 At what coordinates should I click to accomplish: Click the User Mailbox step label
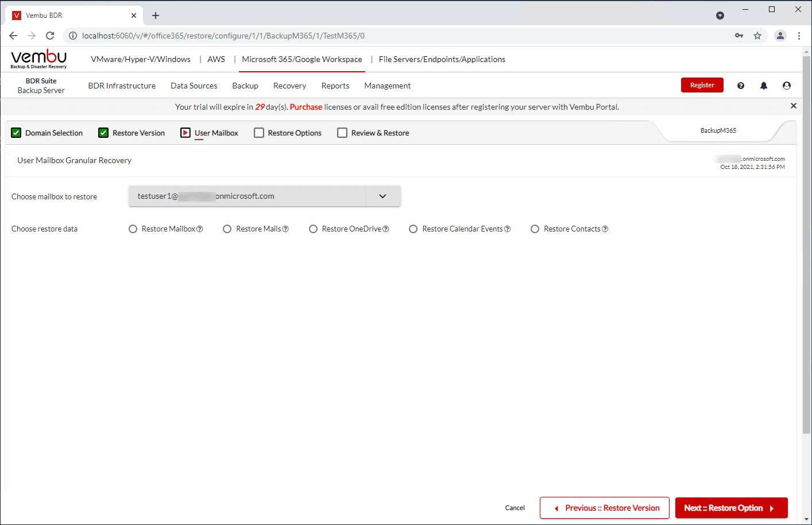tap(216, 133)
